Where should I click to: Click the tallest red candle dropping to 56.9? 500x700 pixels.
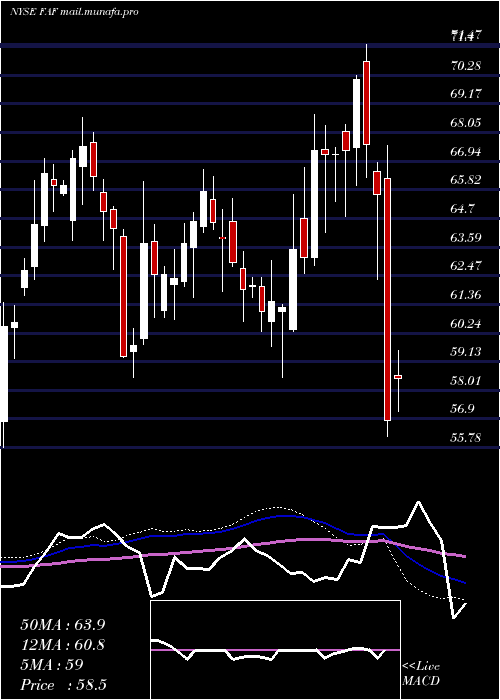[388, 299]
